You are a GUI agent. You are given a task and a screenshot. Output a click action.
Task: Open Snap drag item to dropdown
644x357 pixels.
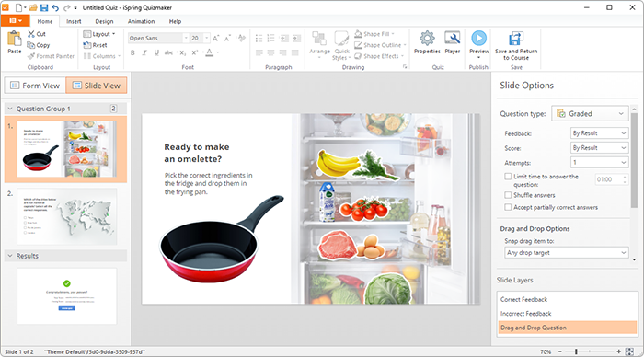coord(567,253)
